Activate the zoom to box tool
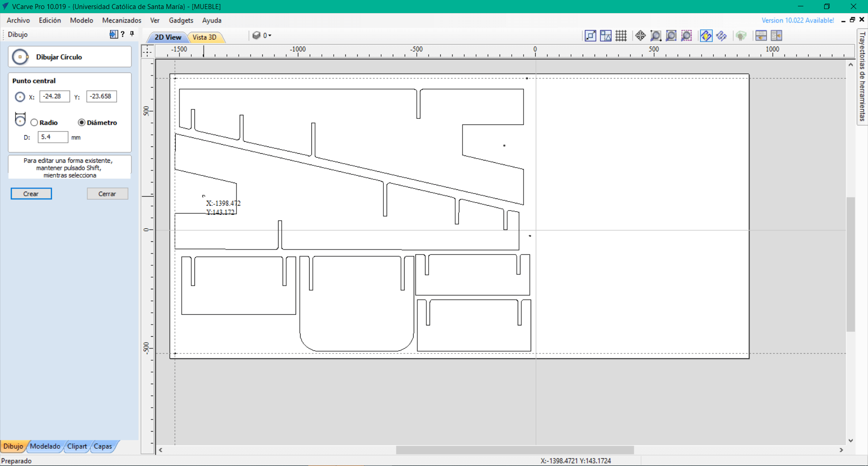The width and height of the screenshot is (868, 466). coord(656,36)
